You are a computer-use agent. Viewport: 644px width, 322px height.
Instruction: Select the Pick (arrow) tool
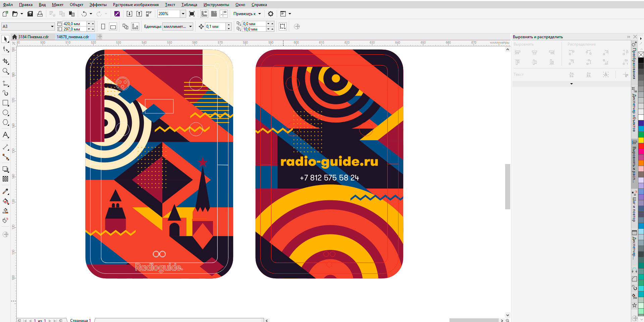(5, 39)
